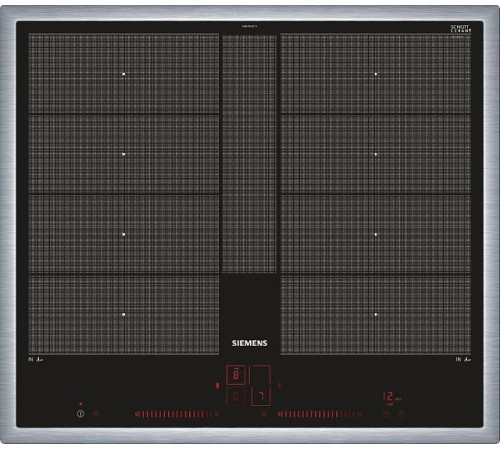Select the front-left zone display showing 0

(x=236, y=396)
